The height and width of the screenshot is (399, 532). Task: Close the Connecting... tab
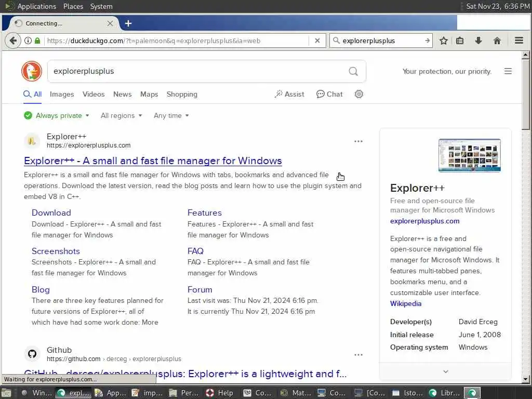pos(110,23)
